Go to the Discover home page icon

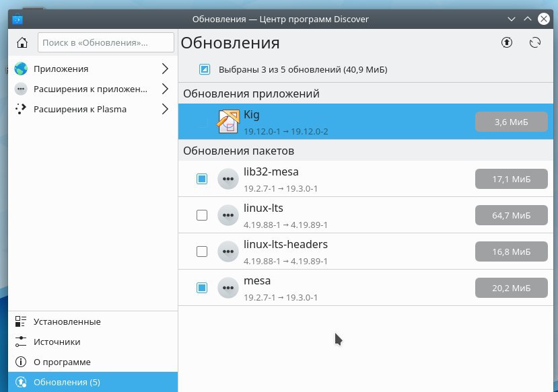(22, 42)
